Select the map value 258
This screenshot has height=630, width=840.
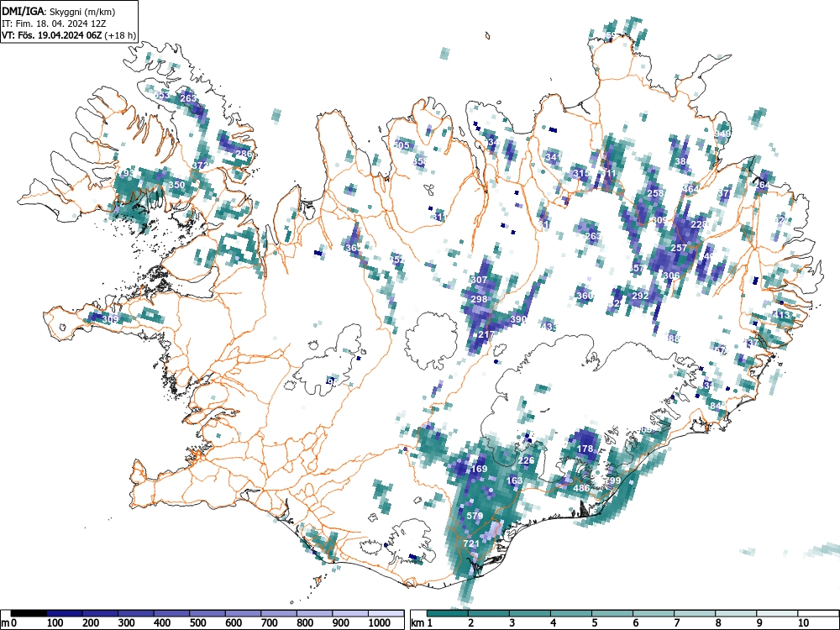coord(656,193)
